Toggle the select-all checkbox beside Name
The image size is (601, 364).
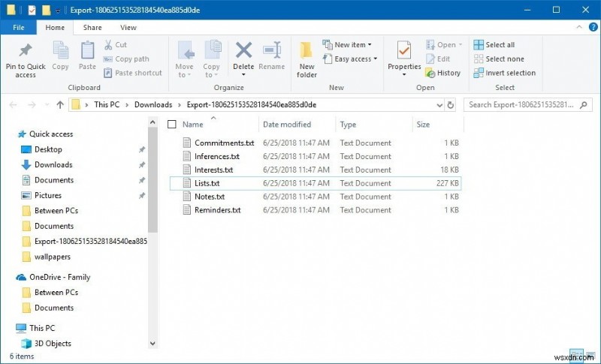[x=172, y=125]
